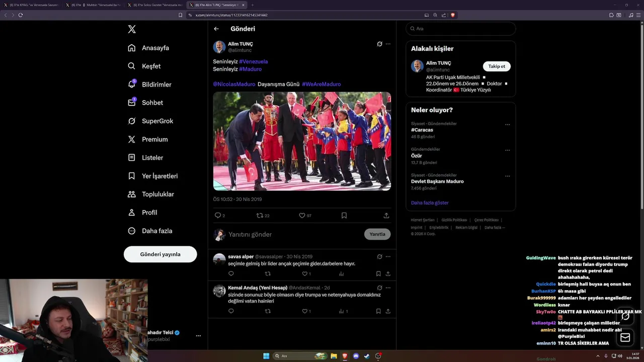The image size is (644, 362).
Task: Bookmark Kemal Andaş's comment
Action: (378, 311)
